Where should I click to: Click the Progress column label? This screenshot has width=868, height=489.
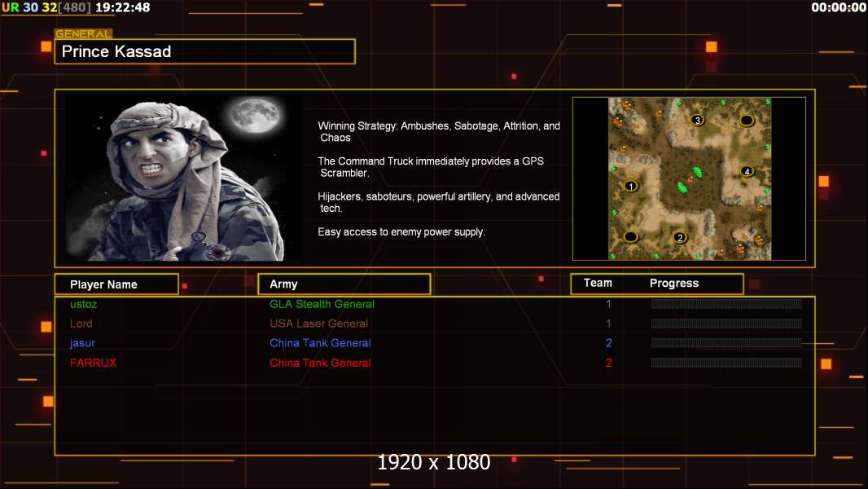click(673, 283)
